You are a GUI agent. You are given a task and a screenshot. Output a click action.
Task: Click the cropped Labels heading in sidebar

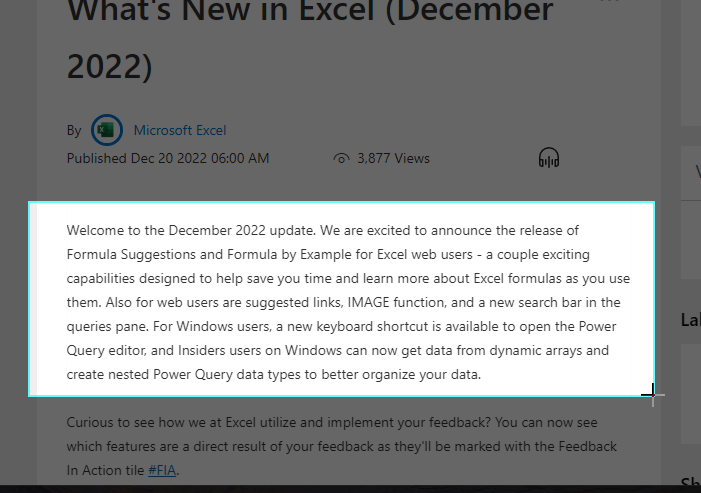pos(691,320)
